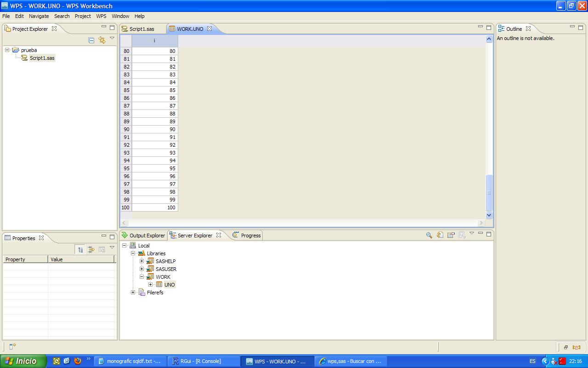Close the WORK.UNO editor tab
Viewport: 588px width, 368px height.
tap(209, 29)
